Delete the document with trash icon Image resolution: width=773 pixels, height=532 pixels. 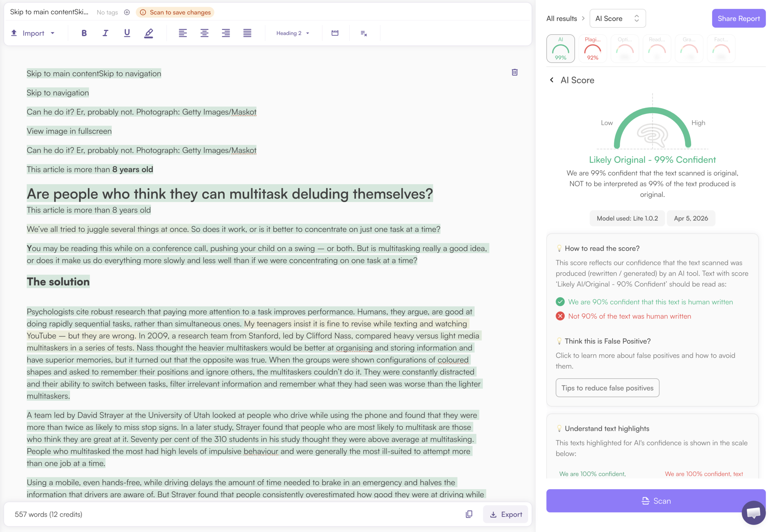[x=515, y=72]
